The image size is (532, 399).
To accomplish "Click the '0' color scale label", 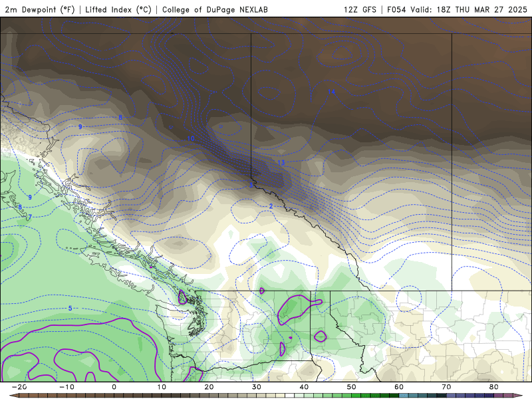I will click(114, 387).
